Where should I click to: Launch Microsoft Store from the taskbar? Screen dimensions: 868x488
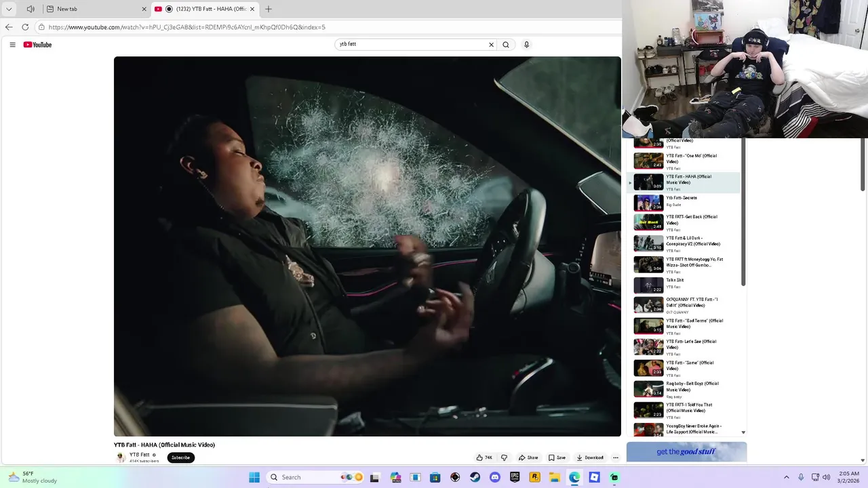click(435, 477)
